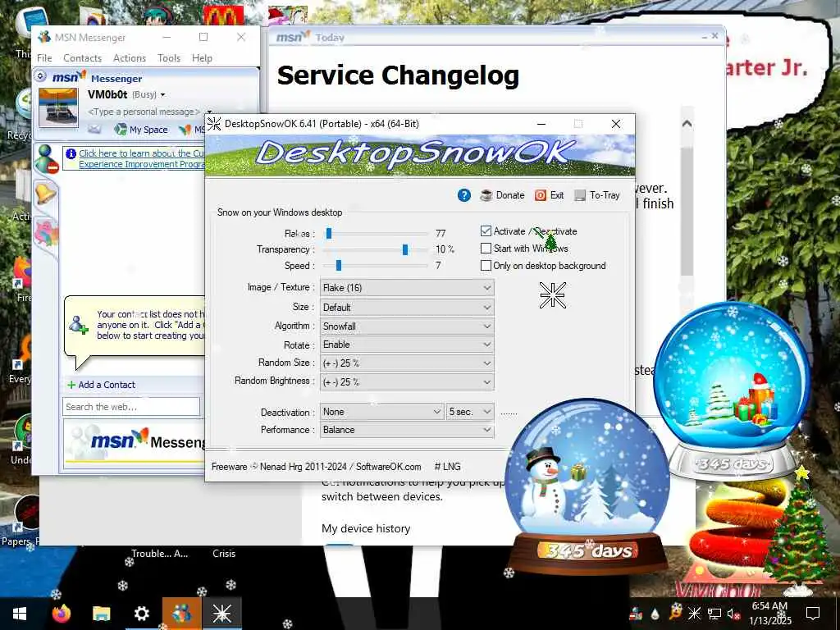Screen dimensions: 840x630
Task: Uncheck the Activate / Deactivate checkbox
Action: tap(486, 231)
